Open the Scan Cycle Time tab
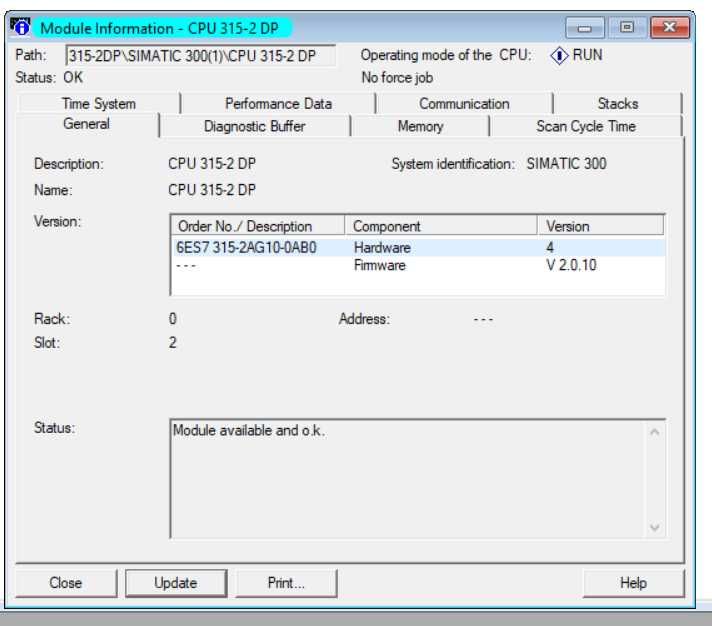 (x=586, y=126)
